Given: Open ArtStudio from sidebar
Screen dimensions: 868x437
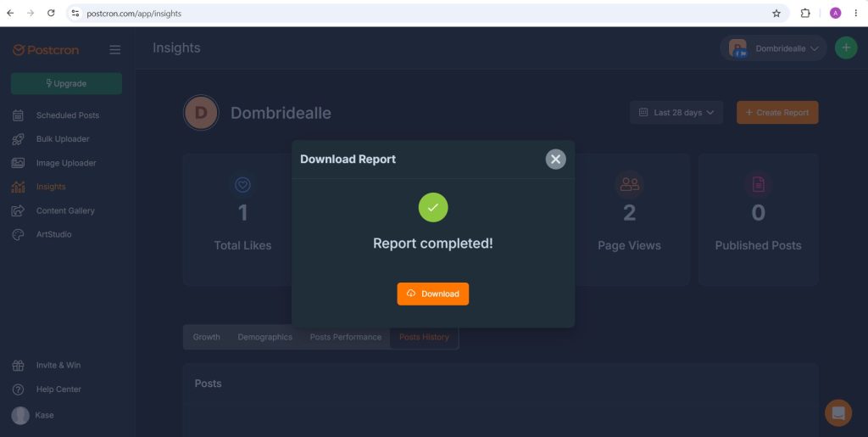Looking at the screenshot, I should (53, 234).
